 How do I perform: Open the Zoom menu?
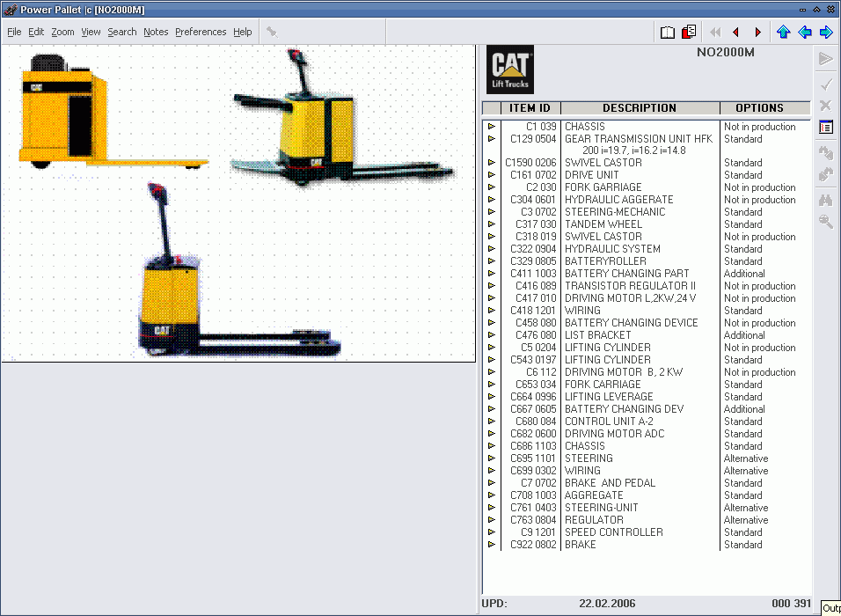point(62,32)
